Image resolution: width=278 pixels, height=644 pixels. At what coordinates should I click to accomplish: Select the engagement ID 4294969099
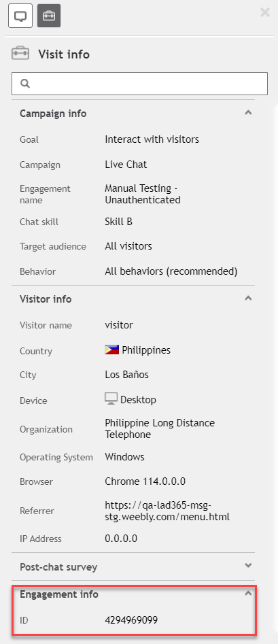click(x=131, y=620)
